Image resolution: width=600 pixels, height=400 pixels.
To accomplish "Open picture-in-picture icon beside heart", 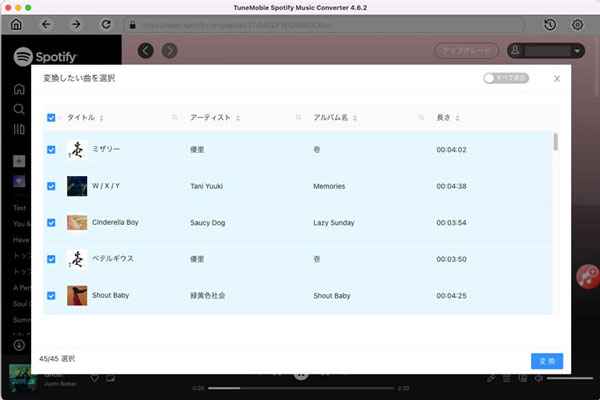I will coord(111,379).
